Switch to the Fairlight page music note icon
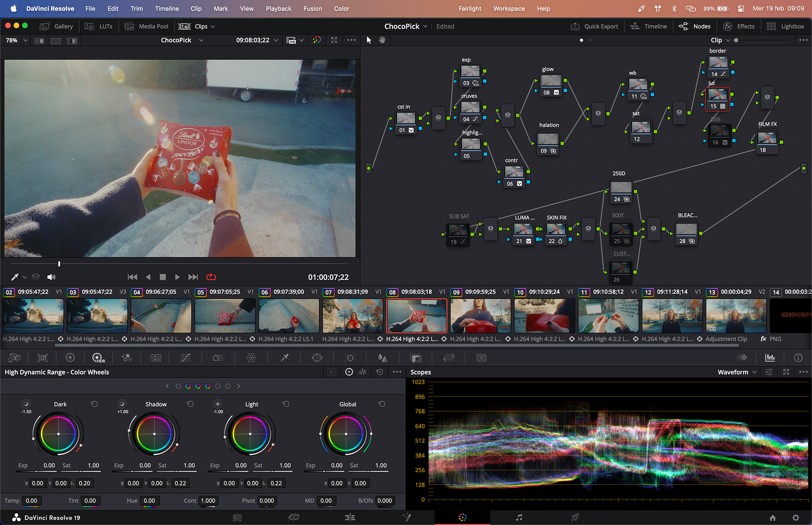 click(x=519, y=517)
